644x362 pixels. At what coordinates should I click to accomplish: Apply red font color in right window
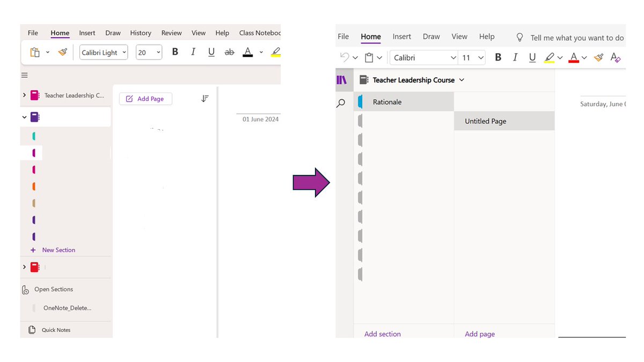pos(574,57)
